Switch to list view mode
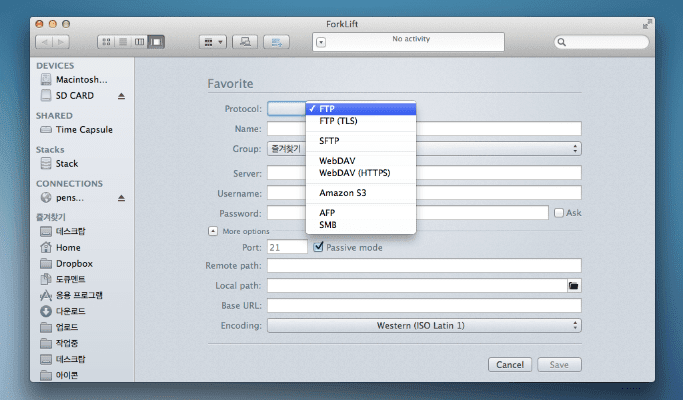 [x=123, y=42]
